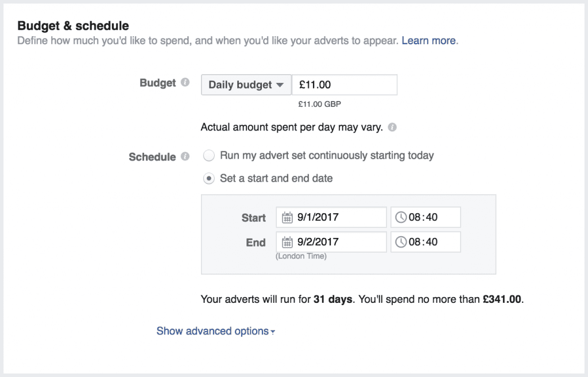Image resolution: width=588 pixels, height=377 pixels.
Task: Click the Show advanced options disclosure arrow
Action: coord(271,332)
